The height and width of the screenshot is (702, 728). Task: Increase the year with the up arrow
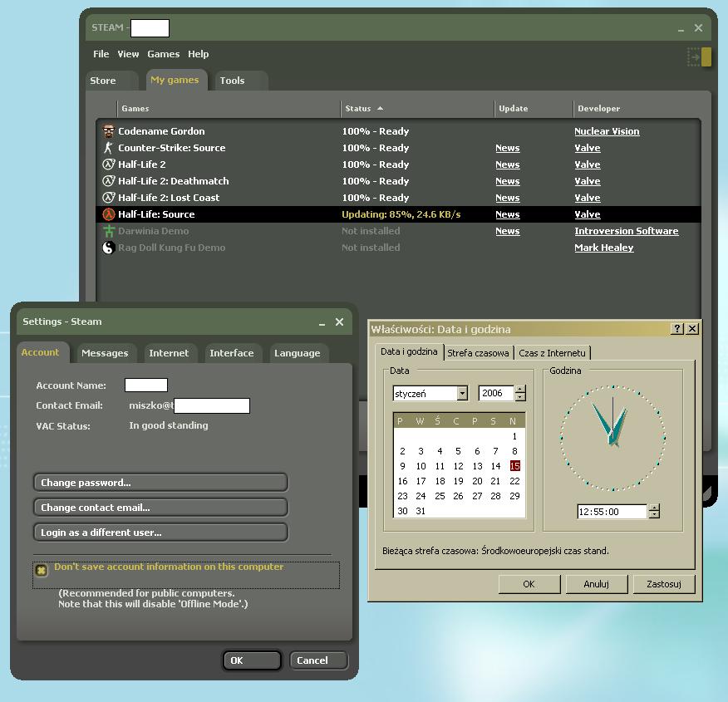pyautogui.click(x=520, y=390)
